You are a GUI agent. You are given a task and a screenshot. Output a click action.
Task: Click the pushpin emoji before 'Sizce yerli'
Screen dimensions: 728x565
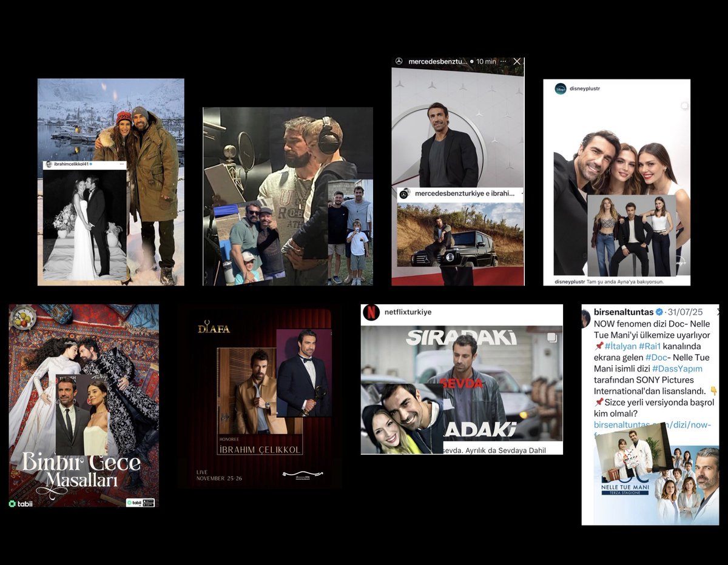[x=598, y=401]
